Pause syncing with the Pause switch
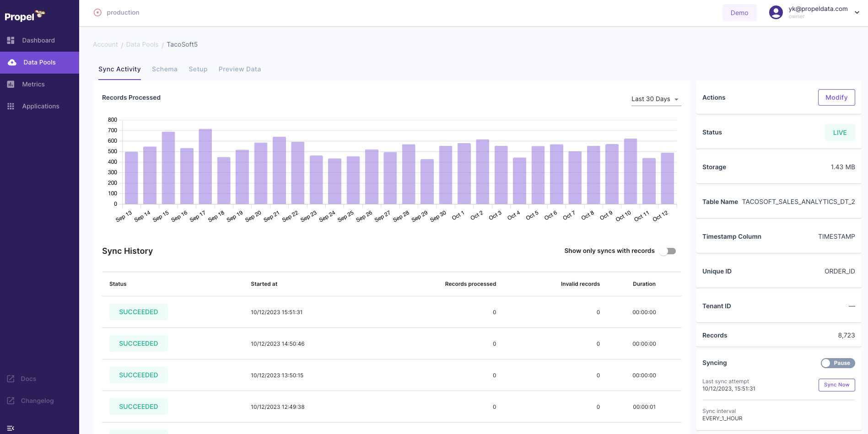 (x=837, y=363)
